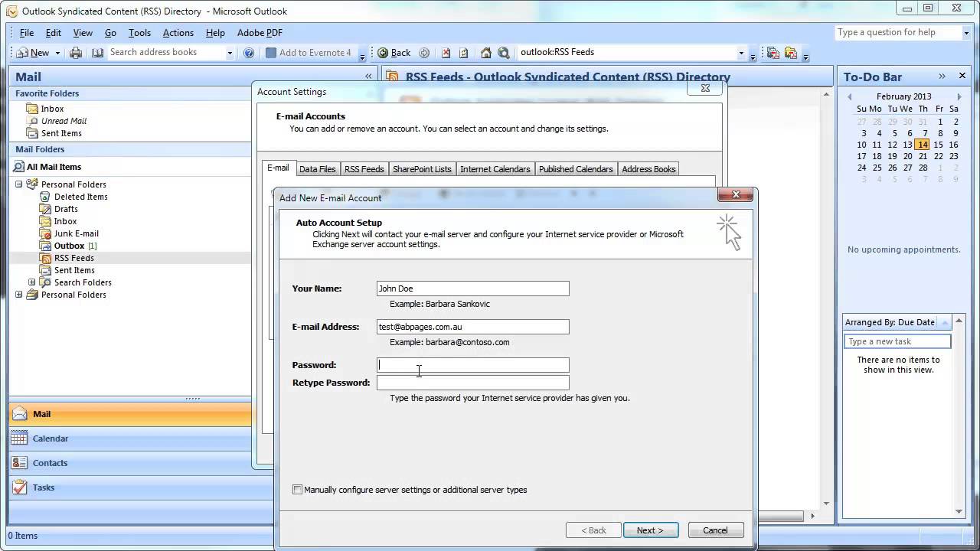Click the New mail item button
980x551 pixels.
[32, 53]
